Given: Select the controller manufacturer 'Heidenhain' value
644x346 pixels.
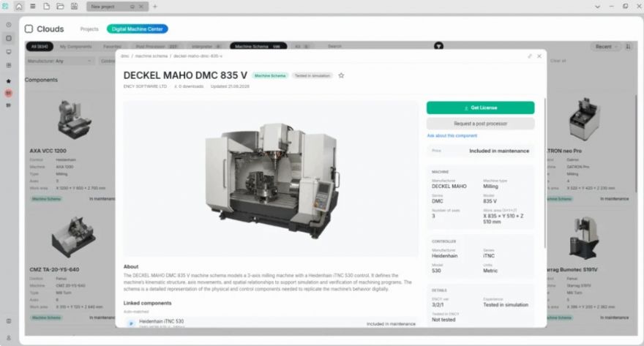Looking at the screenshot, I should 444,256.
